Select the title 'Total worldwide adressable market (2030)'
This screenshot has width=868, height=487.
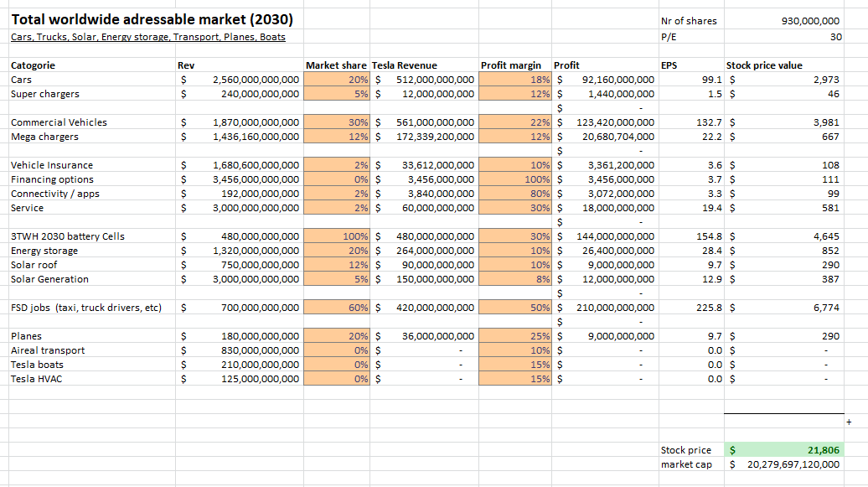coord(152,19)
